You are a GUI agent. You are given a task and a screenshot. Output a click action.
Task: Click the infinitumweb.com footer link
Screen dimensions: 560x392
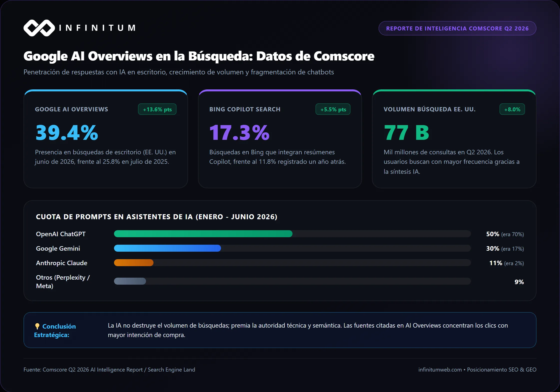pos(440,370)
